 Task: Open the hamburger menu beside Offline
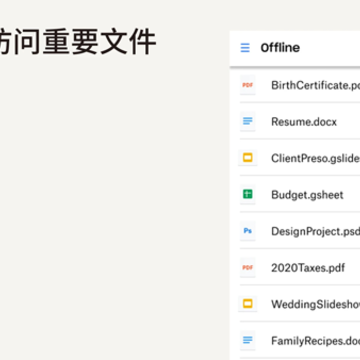pyautogui.click(x=245, y=48)
